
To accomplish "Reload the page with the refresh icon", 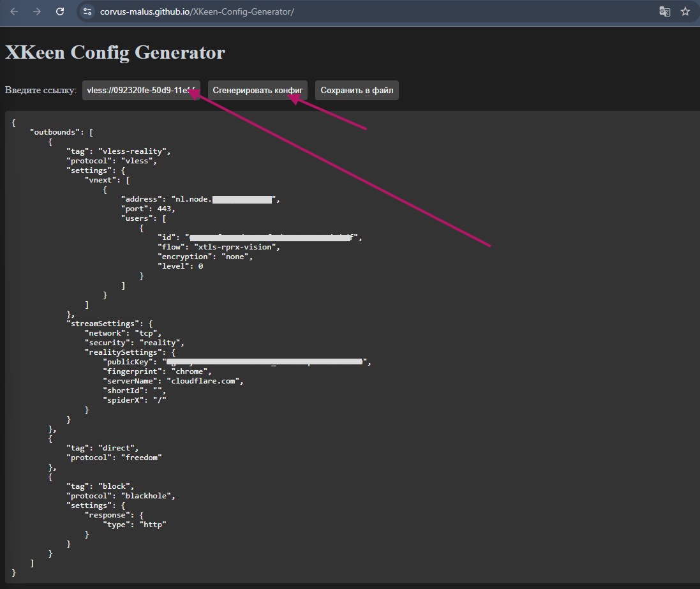I will pos(60,11).
